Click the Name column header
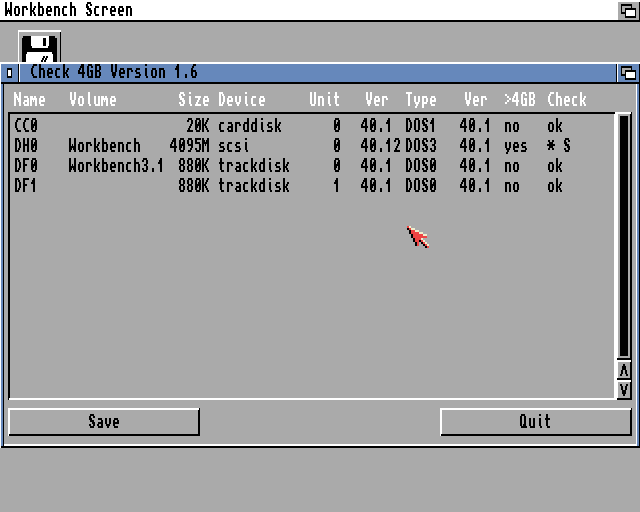Screen dimensions: 640x512 coord(30,100)
